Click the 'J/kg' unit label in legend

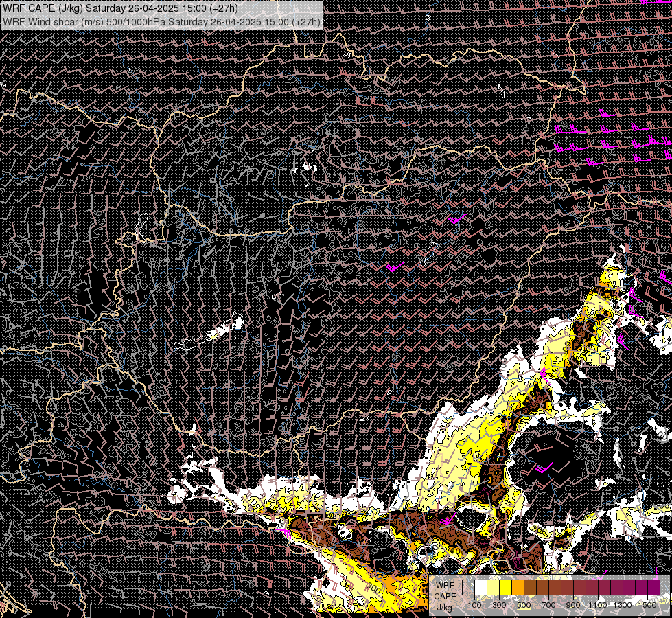pos(444,608)
